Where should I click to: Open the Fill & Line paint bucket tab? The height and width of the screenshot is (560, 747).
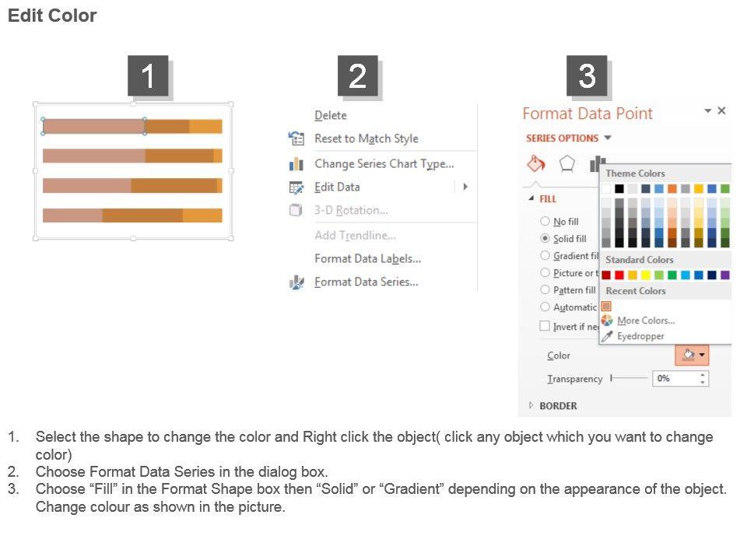click(535, 163)
